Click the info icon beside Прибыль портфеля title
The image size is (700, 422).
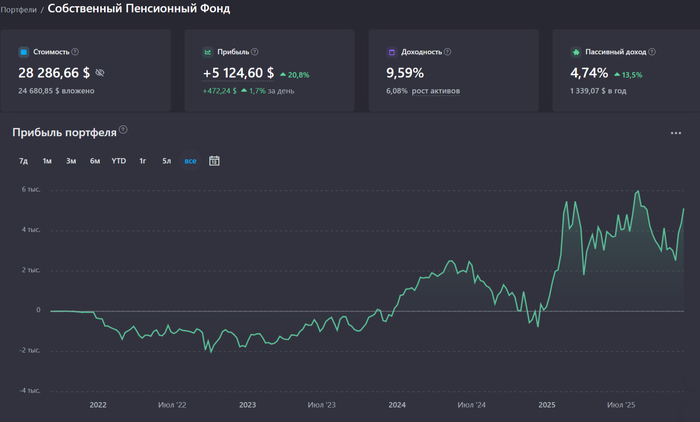click(x=124, y=130)
